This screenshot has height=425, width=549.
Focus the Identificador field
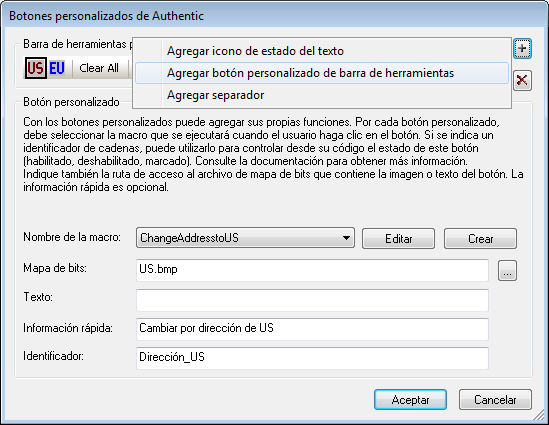click(x=312, y=358)
